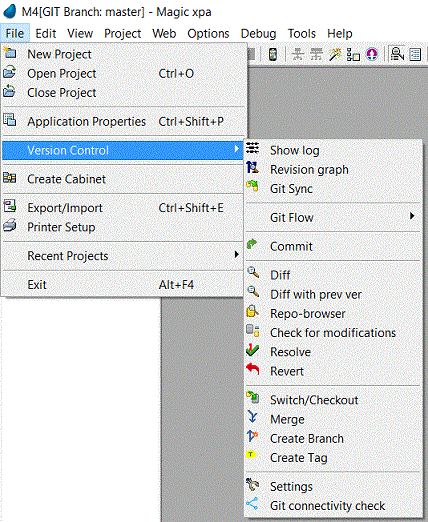
Task: Expand Version Control submenu arrow
Action: [x=236, y=149]
